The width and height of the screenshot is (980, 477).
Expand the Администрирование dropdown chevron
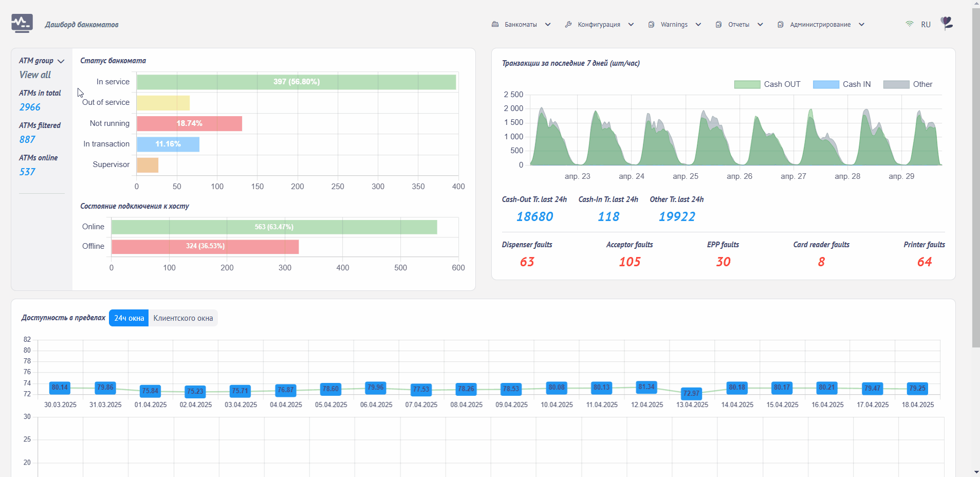click(862, 25)
